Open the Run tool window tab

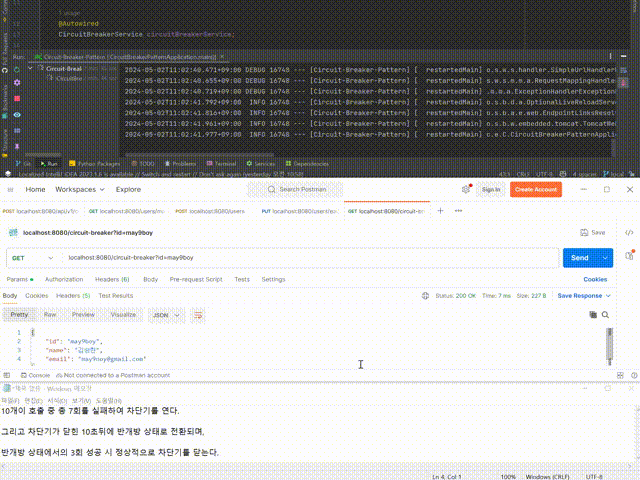coord(49,164)
